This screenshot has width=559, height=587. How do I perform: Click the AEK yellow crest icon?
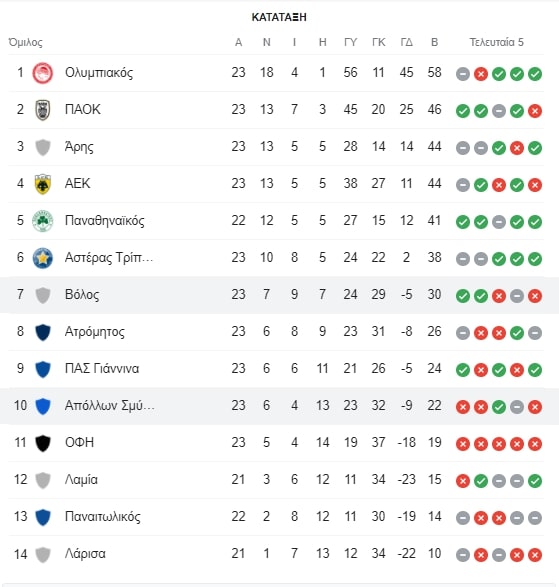tap(43, 184)
